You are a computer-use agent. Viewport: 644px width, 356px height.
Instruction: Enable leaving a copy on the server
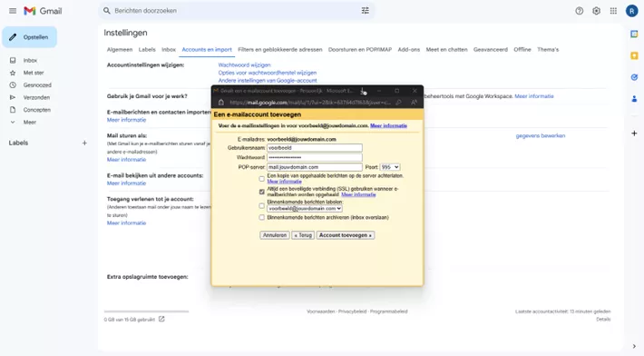(x=261, y=179)
